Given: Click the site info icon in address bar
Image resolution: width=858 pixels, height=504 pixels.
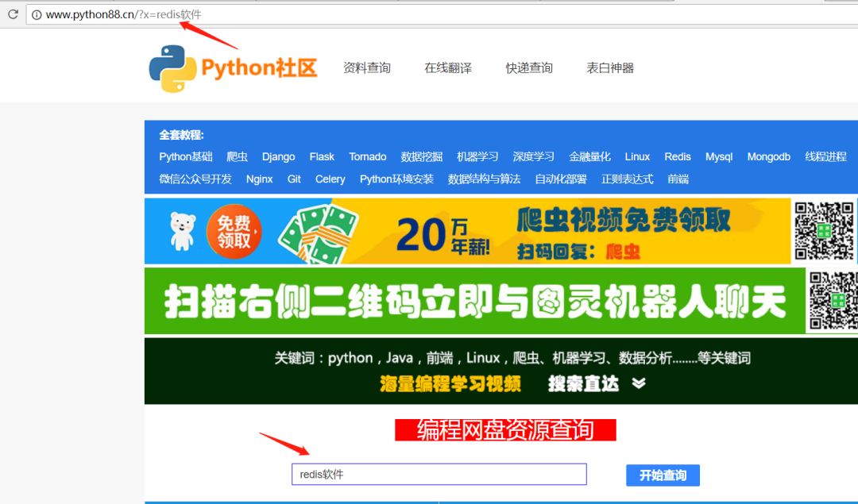Looking at the screenshot, I should tap(37, 15).
